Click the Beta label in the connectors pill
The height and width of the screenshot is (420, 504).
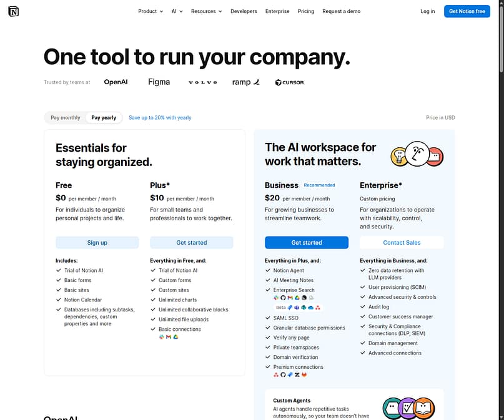tap(280, 307)
